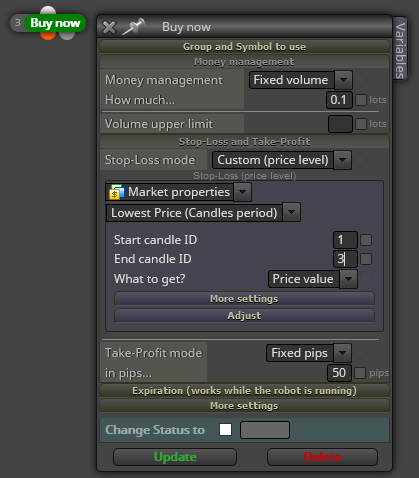Click the Change Status to label
The height and width of the screenshot is (478, 419).
tap(155, 430)
